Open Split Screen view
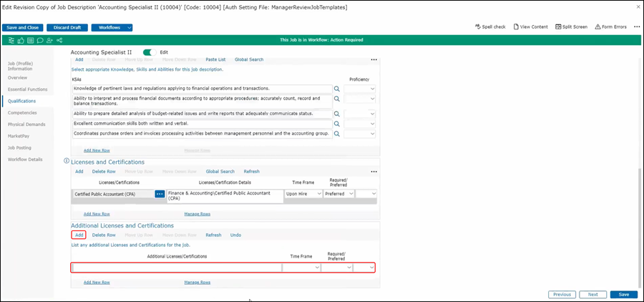The width and height of the screenshot is (644, 302). coord(570,26)
